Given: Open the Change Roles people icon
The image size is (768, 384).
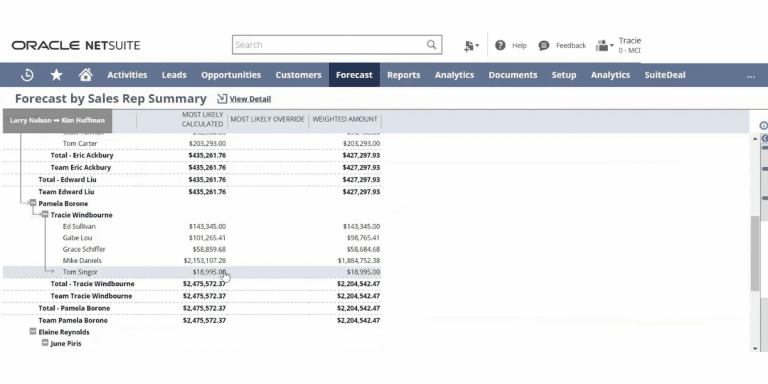Looking at the screenshot, I should coord(604,46).
